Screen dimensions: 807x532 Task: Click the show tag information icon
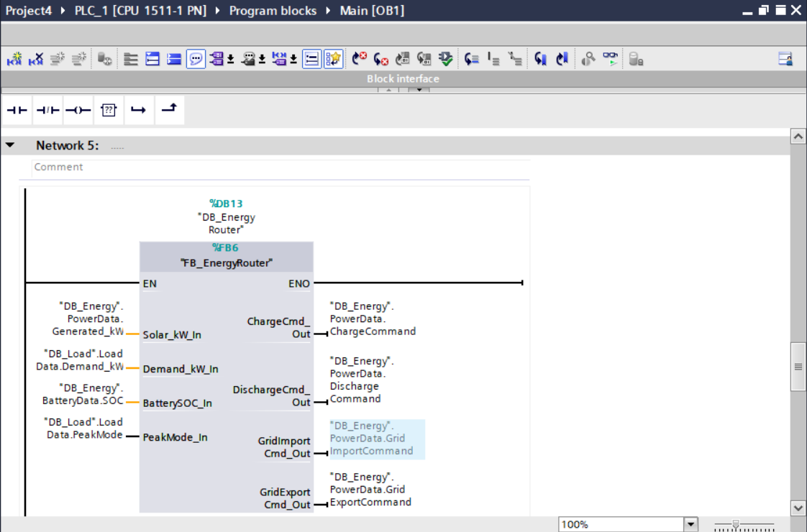tap(248, 59)
